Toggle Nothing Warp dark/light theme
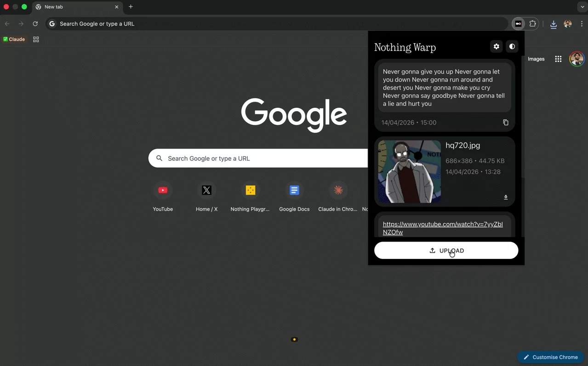The image size is (588, 366). tap(512, 46)
